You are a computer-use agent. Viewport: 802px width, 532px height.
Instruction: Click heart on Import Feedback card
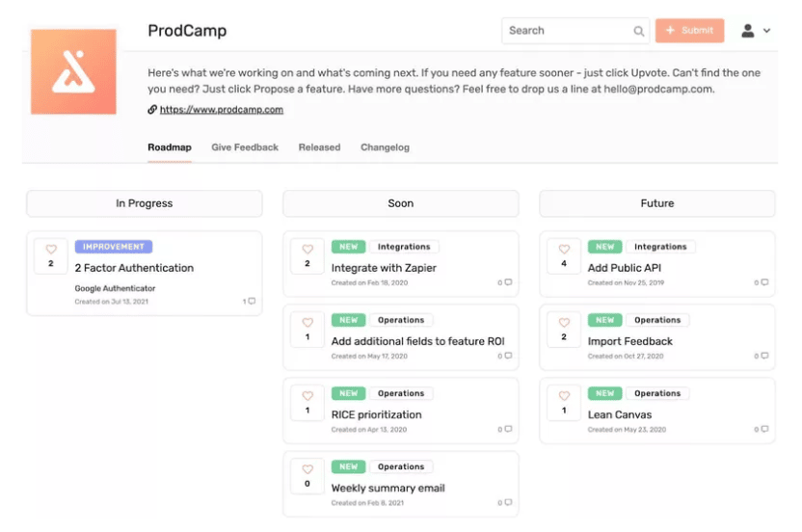(x=564, y=322)
